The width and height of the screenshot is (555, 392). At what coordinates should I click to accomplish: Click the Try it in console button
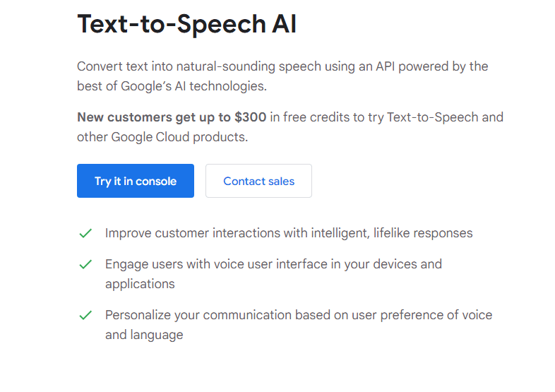click(x=135, y=181)
